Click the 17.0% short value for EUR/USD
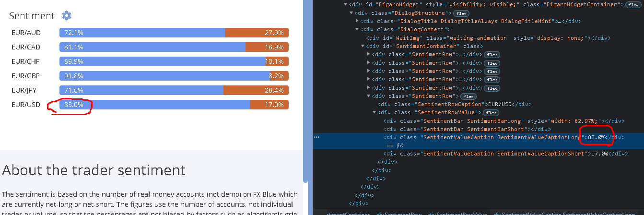The height and width of the screenshot is (215, 644). [x=274, y=105]
